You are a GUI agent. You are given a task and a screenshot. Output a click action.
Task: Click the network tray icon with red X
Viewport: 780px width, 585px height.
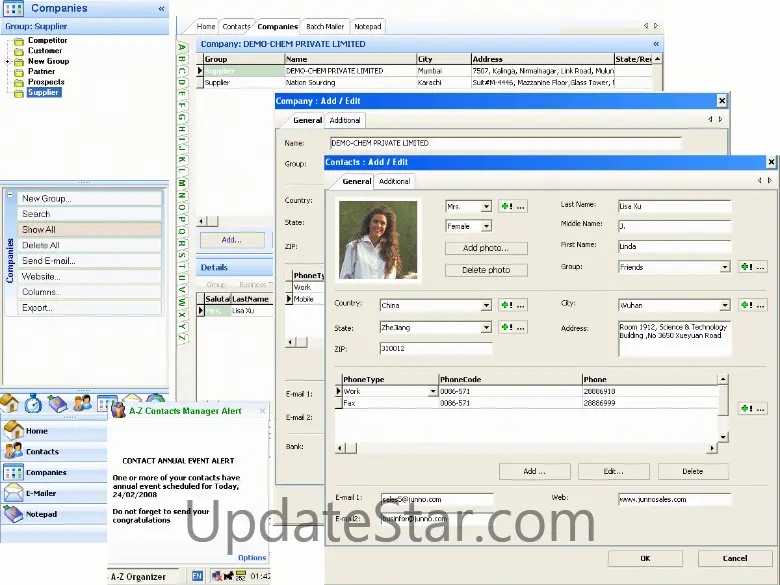click(217, 577)
